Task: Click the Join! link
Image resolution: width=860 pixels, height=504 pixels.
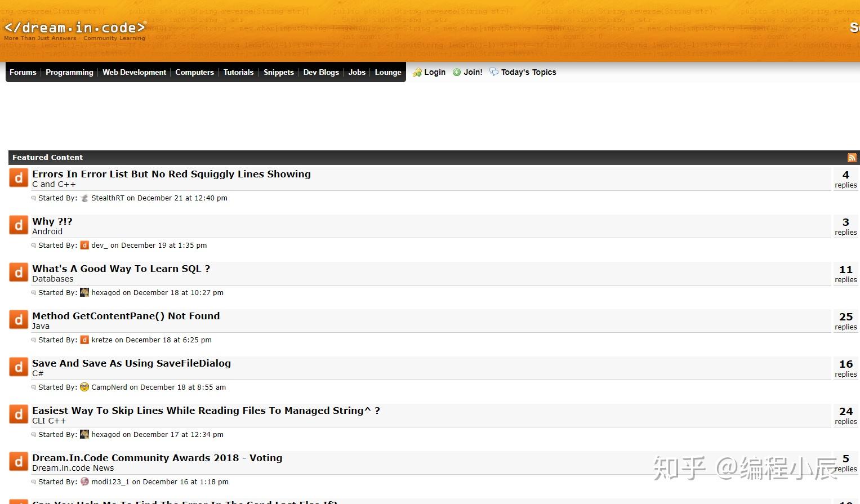Action: click(473, 72)
